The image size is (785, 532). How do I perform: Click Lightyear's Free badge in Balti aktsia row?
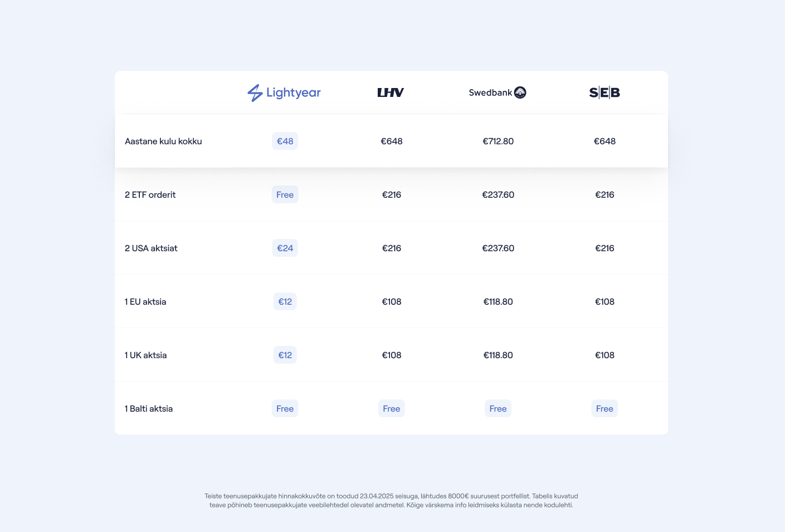285,409
